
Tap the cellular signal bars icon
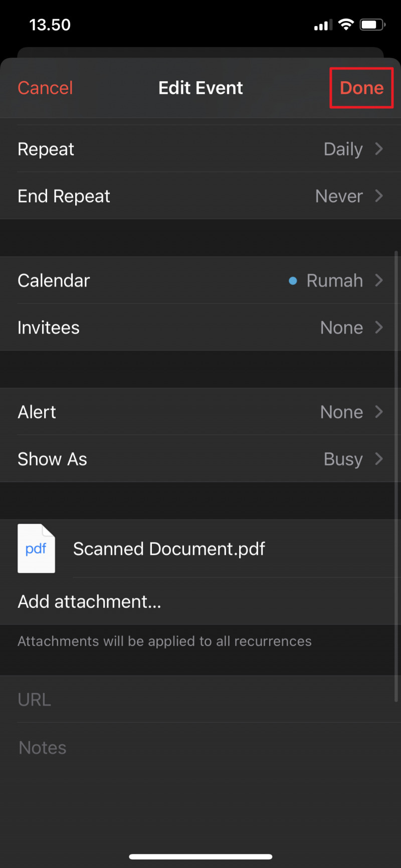point(323,25)
